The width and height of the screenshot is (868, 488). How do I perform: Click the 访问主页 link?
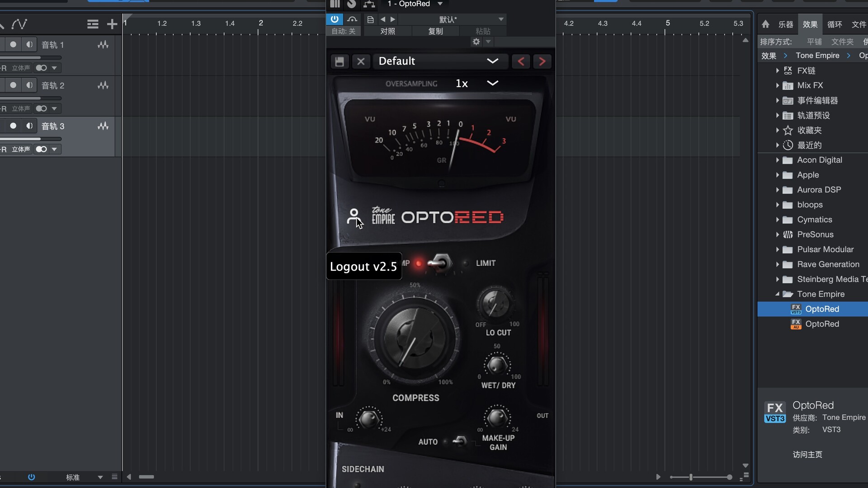pos(807,455)
